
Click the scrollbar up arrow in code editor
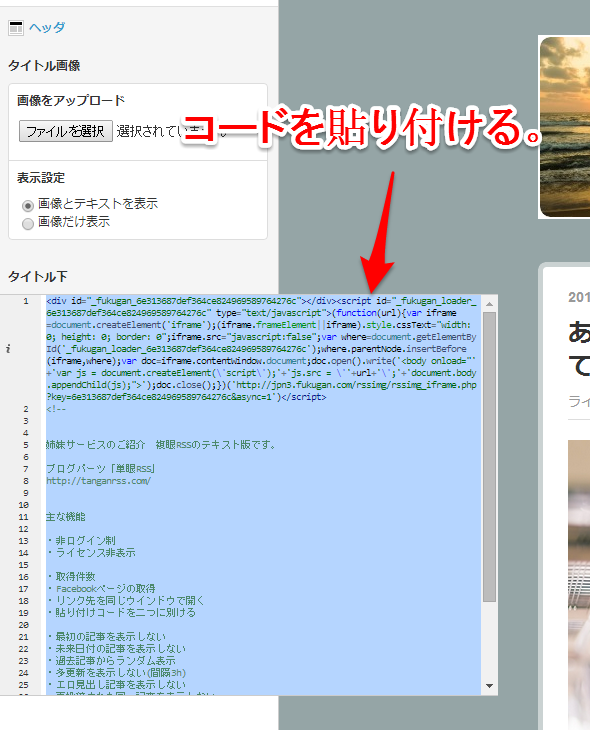(x=489, y=304)
